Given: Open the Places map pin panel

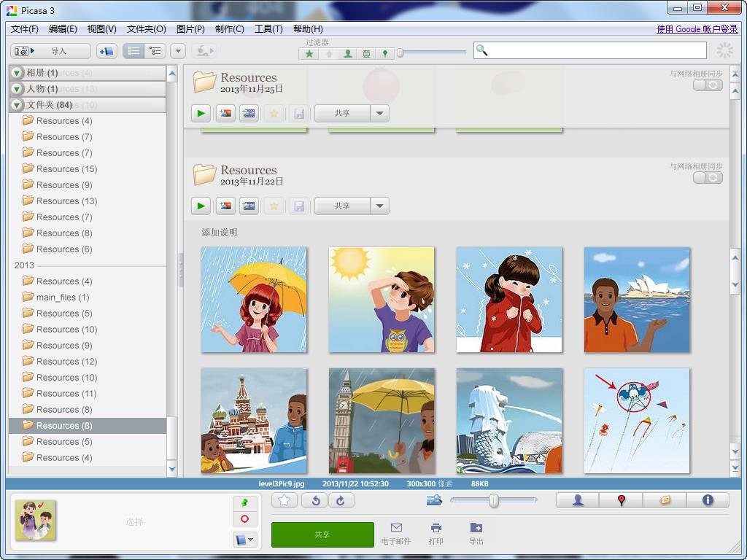Looking at the screenshot, I should tap(622, 500).
